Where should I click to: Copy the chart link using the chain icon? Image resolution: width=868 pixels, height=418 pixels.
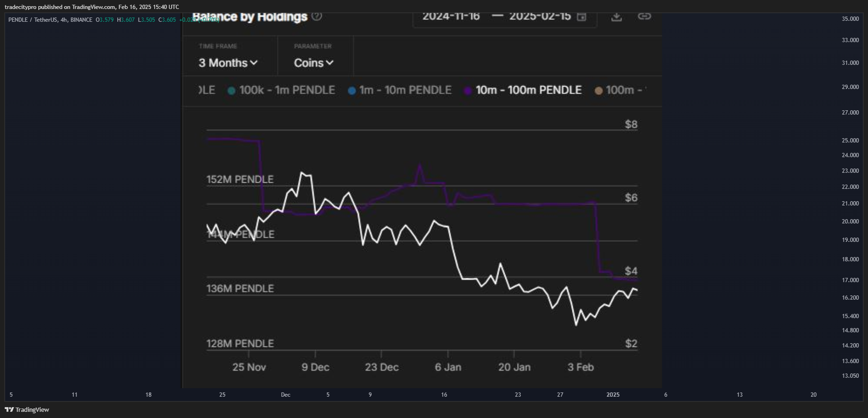[x=644, y=16]
